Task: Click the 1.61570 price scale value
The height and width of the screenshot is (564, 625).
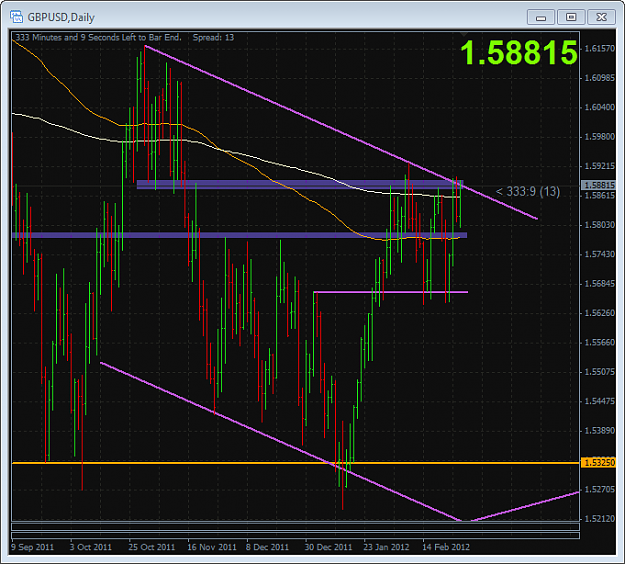Action: (599, 49)
